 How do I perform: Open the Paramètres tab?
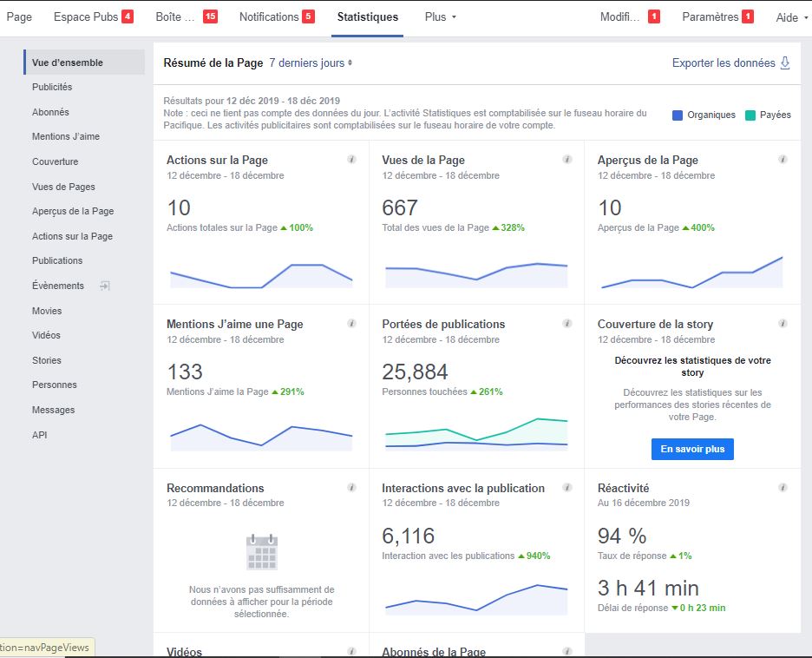[710, 16]
